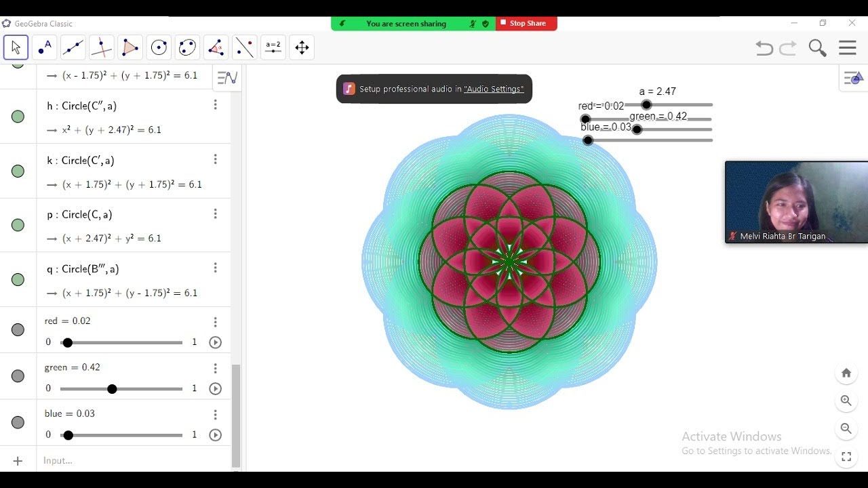Click the algebra panel vertical scrollbar
868x488 pixels.
[x=236, y=415]
